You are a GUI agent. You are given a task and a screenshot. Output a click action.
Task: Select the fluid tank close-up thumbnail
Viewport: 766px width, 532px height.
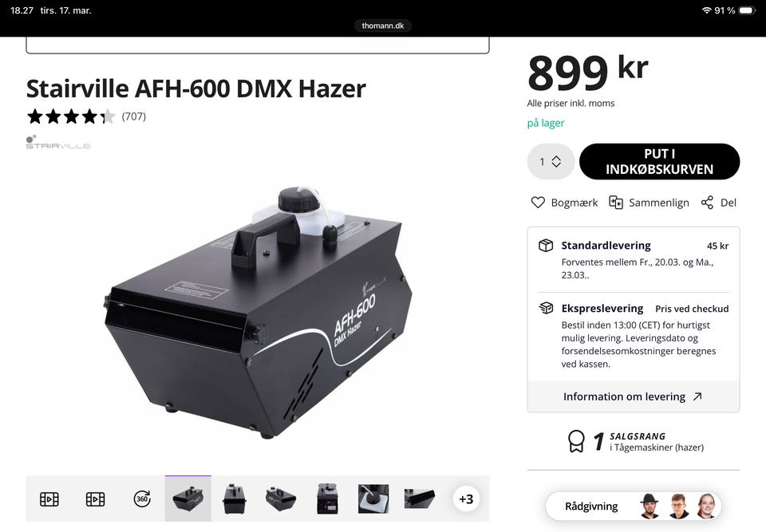click(373, 499)
